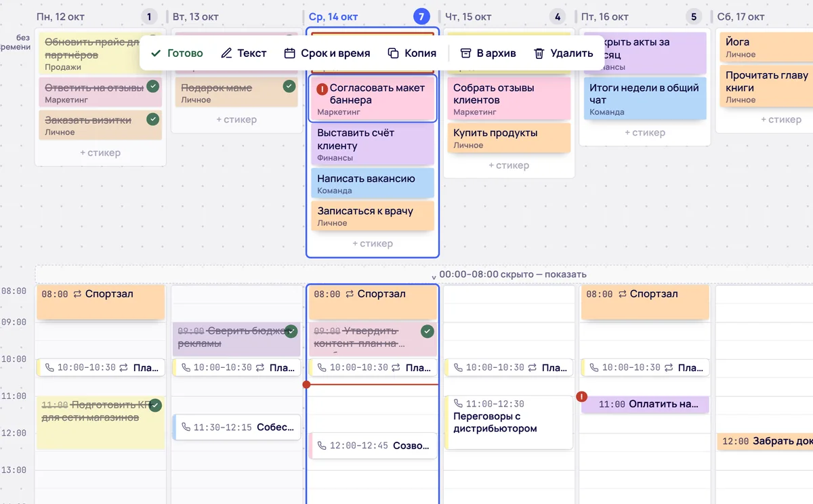Screen dimensions: 813x504
Task: Duplicate sticker via Копия icon
Action: coord(393,53)
